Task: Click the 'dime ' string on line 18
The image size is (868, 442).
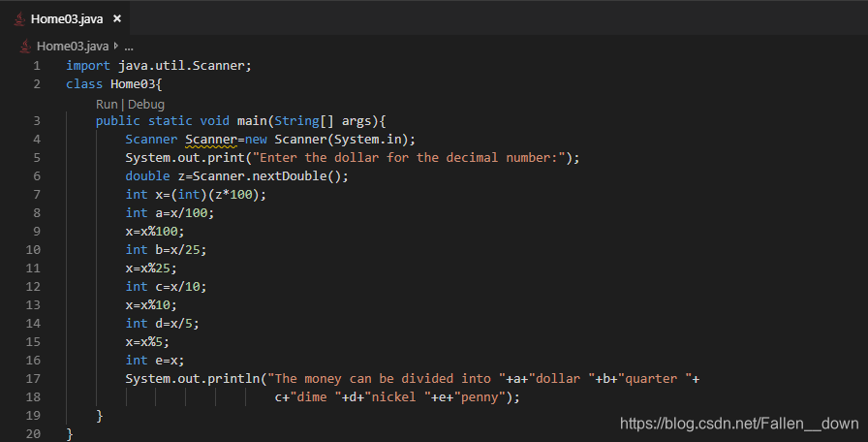Action: (x=316, y=397)
